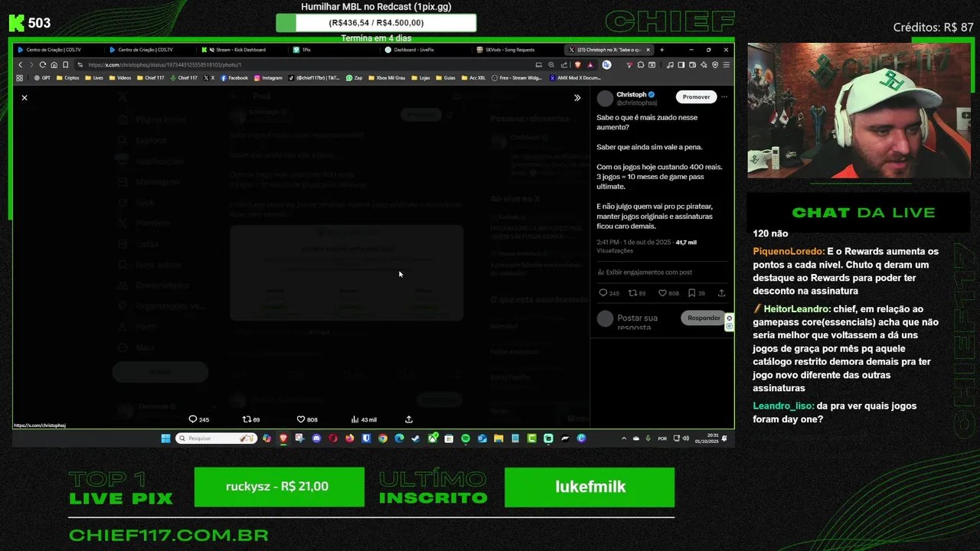The image size is (980, 551).
Task: Open the Criptos bookmarks folder
Action: click(x=67, y=77)
